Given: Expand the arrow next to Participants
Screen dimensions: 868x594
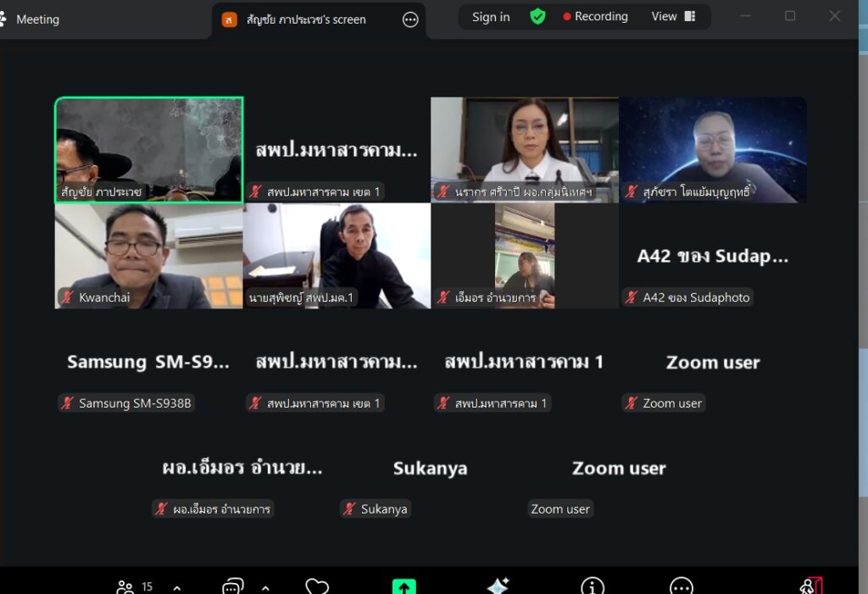Looking at the screenshot, I should [176, 587].
